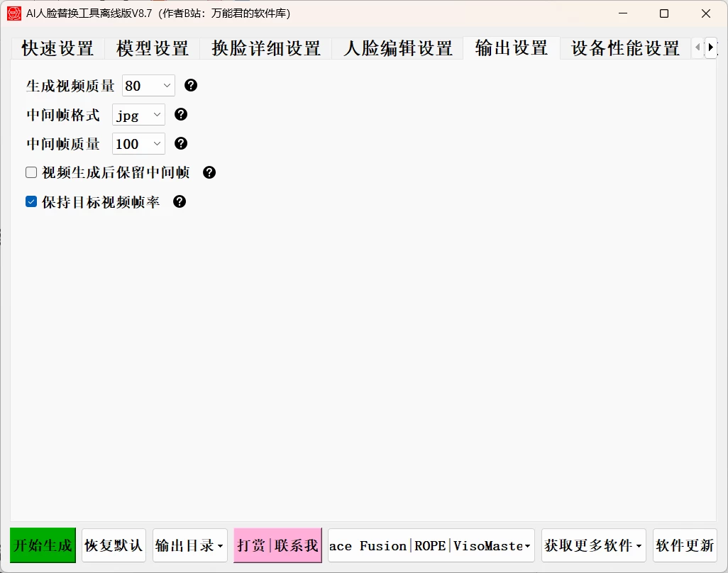Click the help icon beside 中间帧格式
The width and height of the screenshot is (728, 573).
[180, 114]
